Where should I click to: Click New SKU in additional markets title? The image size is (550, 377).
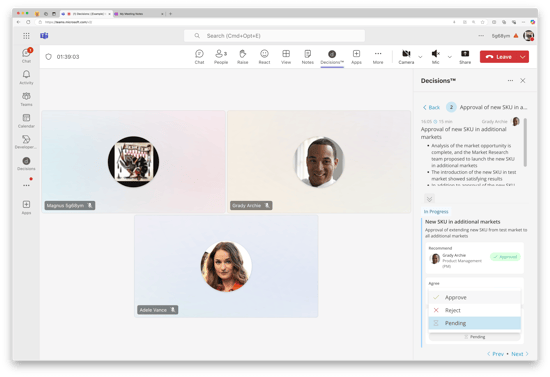click(463, 222)
